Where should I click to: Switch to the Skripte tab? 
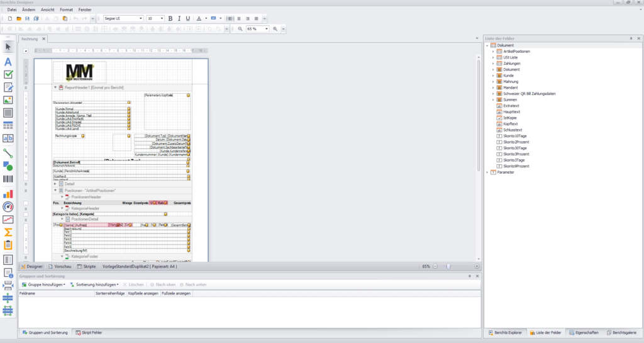[86, 267]
